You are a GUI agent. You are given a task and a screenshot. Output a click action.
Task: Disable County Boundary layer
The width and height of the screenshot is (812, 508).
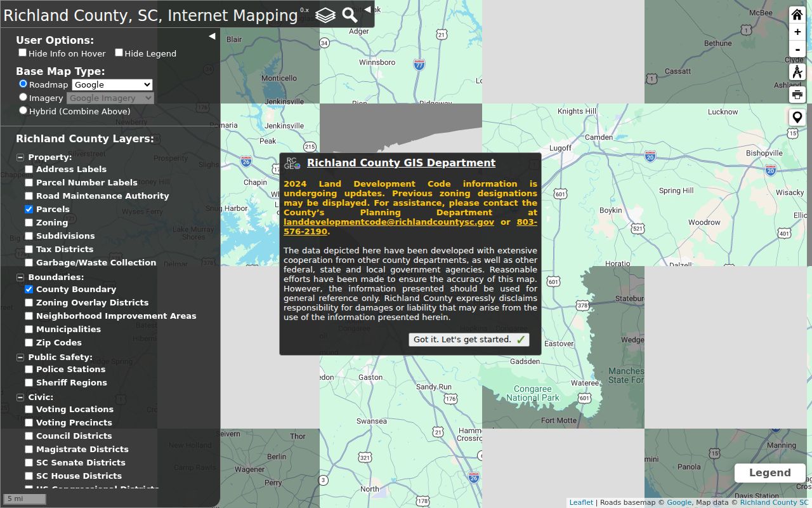click(29, 290)
